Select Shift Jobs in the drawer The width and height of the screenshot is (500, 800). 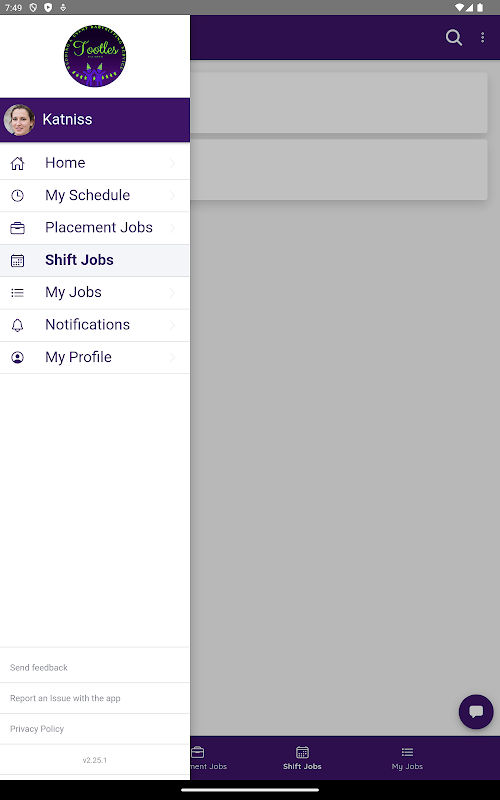pyautogui.click(x=95, y=260)
